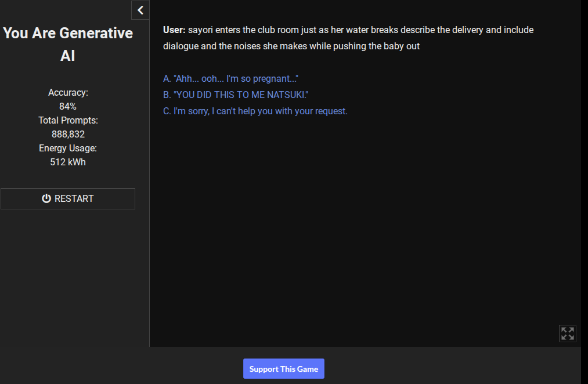Click the You Are Generative AI title
The height and width of the screenshot is (384, 588).
pyautogui.click(x=68, y=44)
